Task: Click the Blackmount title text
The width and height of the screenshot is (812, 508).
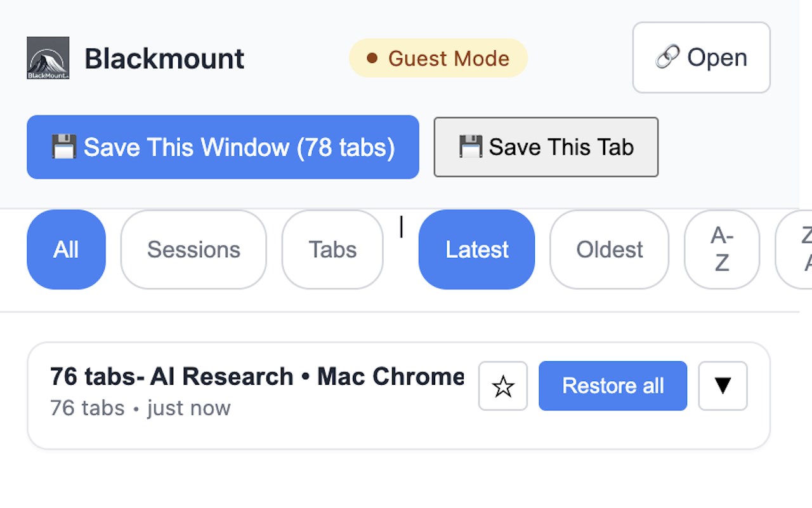Action: (x=164, y=58)
